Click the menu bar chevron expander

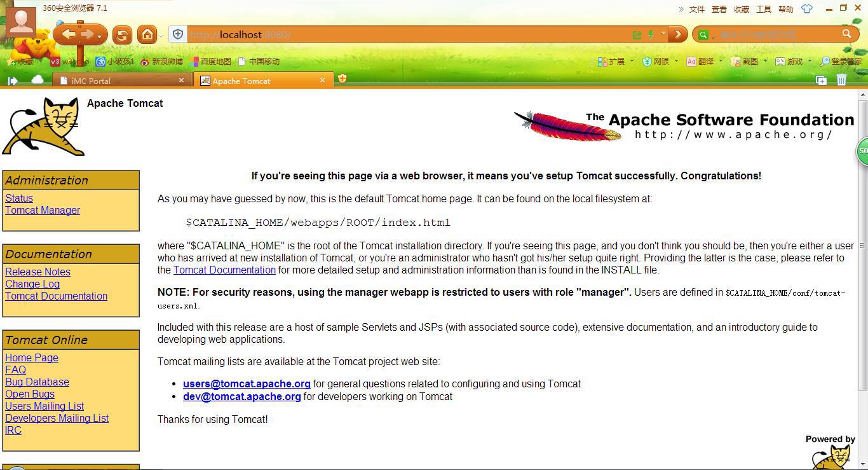point(681,9)
